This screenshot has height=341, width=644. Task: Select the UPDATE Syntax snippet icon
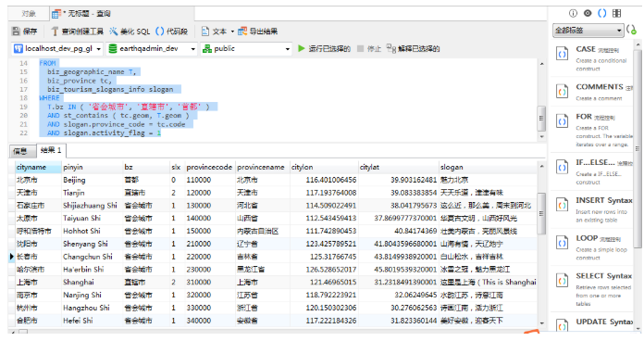click(x=563, y=326)
